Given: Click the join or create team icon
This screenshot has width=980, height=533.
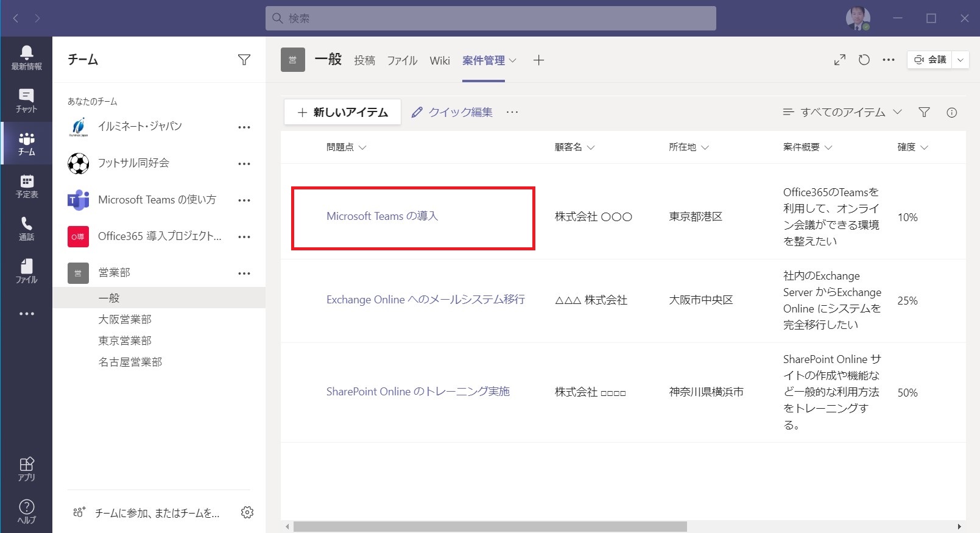Looking at the screenshot, I should click(x=79, y=512).
